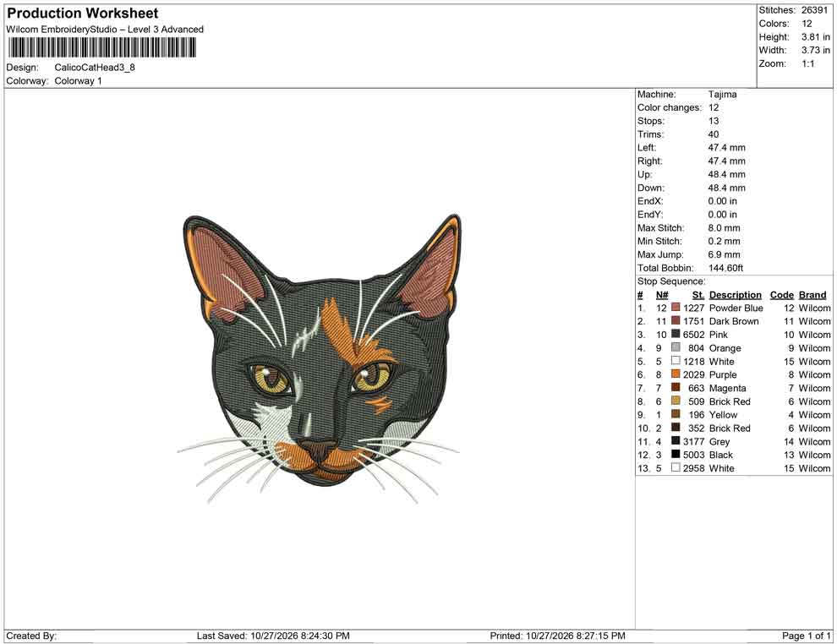Click the Powder Blue color swatch, stop 1
This screenshot has width=837, height=644.
(676, 308)
